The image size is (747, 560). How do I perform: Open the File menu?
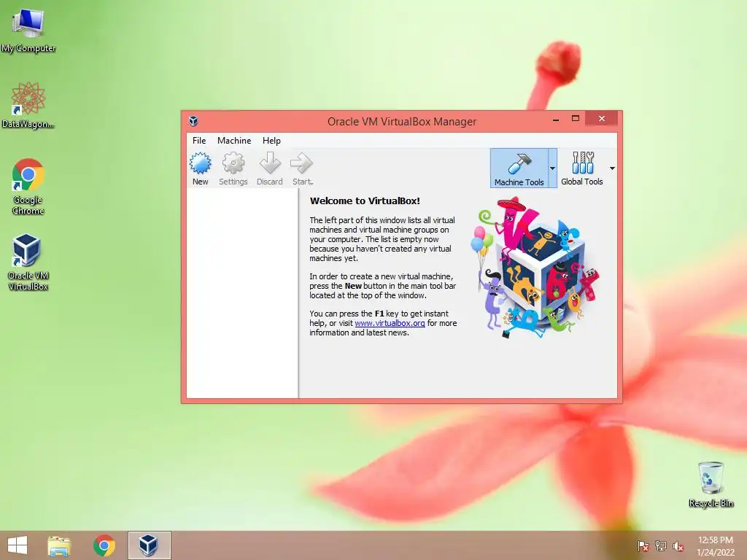199,141
